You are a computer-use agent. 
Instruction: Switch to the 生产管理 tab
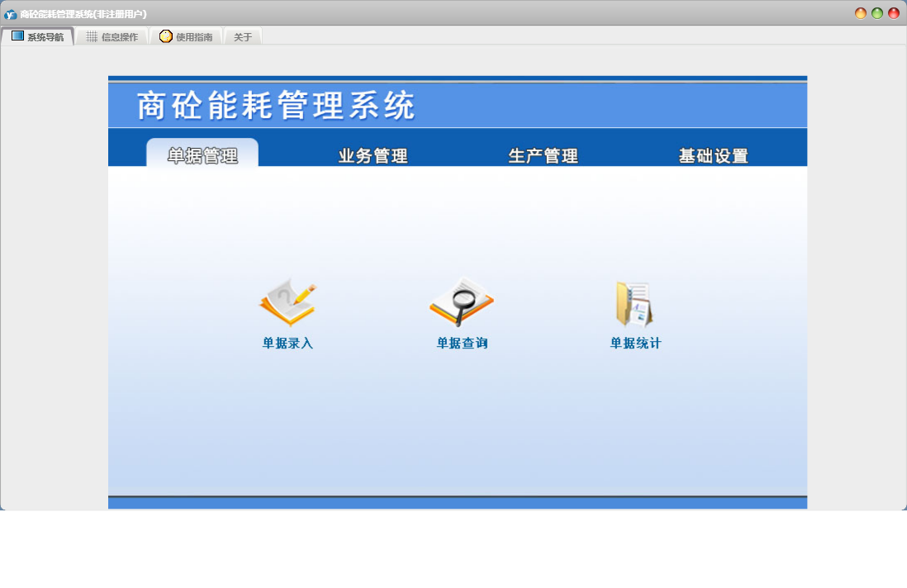pyautogui.click(x=543, y=155)
